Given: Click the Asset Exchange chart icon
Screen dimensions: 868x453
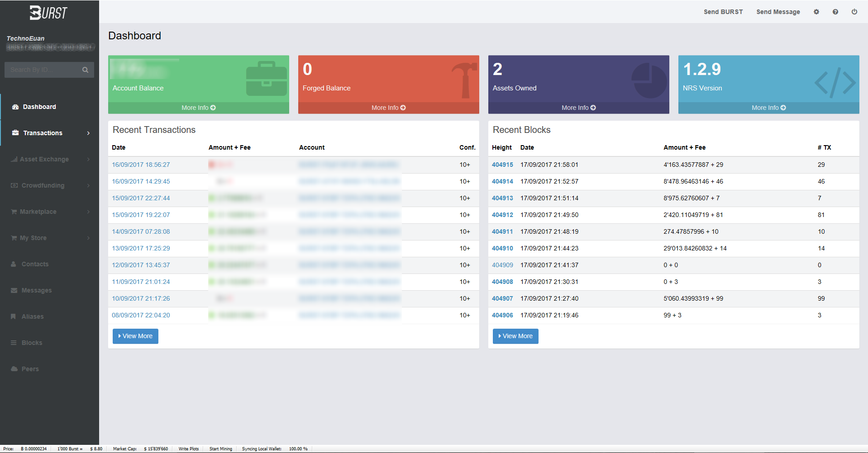Looking at the screenshot, I should coord(14,159).
